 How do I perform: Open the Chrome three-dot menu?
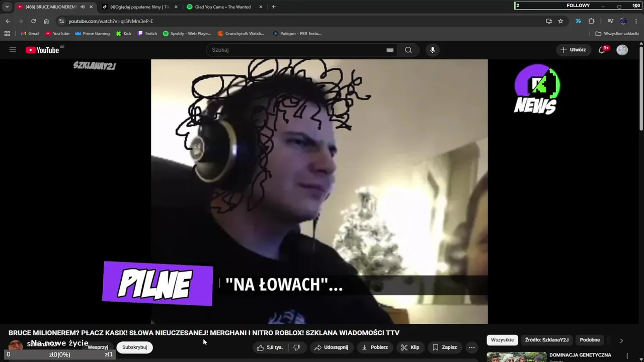click(636, 21)
